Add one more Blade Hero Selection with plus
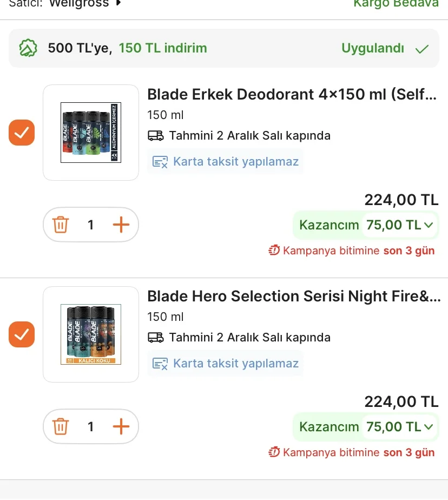Image resolution: width=448 pixels, height=500 pixels. pos(121,427)
